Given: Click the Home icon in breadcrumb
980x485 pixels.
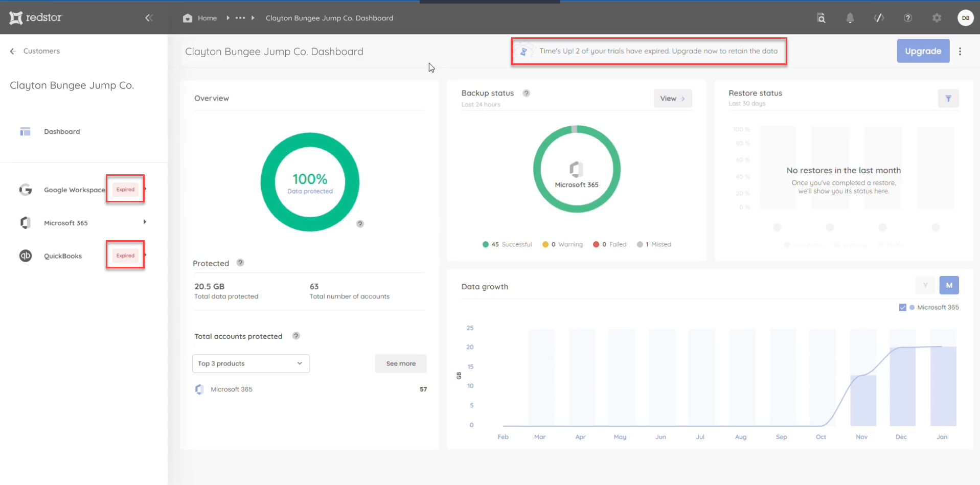Looking at the screenshot, I should [188, 18].
